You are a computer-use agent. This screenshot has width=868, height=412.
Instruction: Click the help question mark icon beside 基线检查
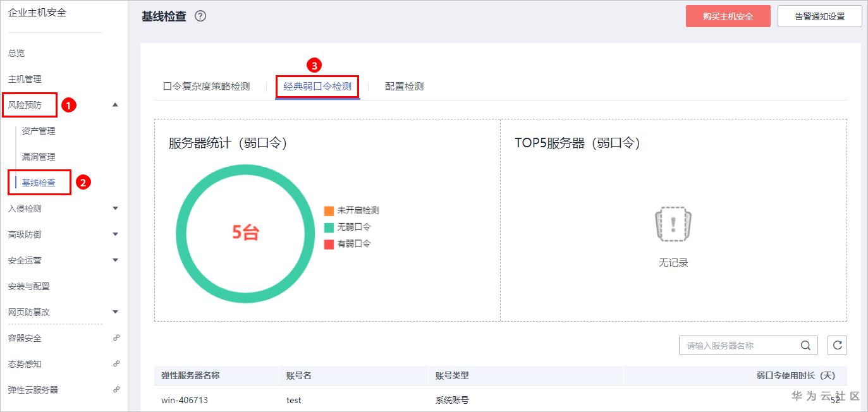click(x=200, y=16)
